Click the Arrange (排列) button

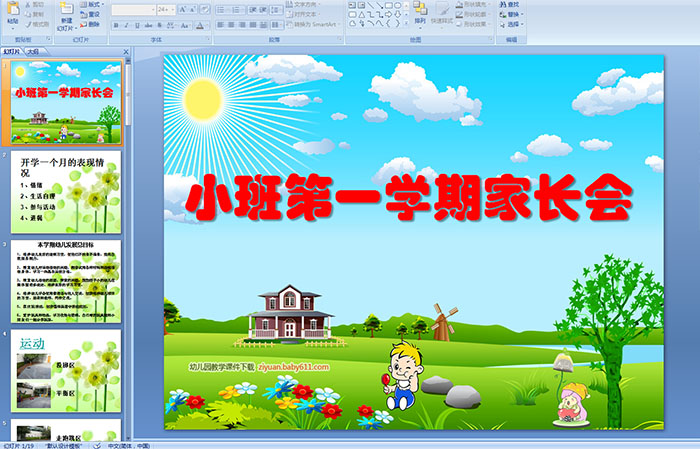420,14
